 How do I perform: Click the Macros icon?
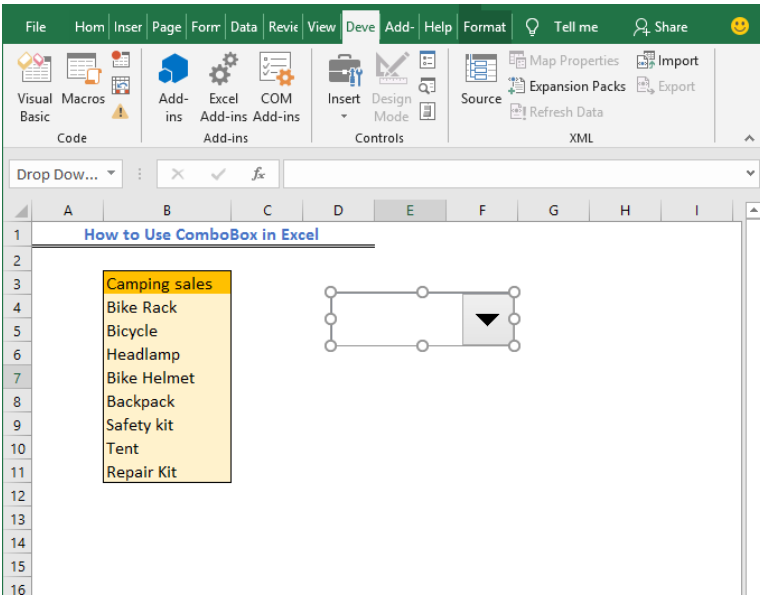coord(83,86)
